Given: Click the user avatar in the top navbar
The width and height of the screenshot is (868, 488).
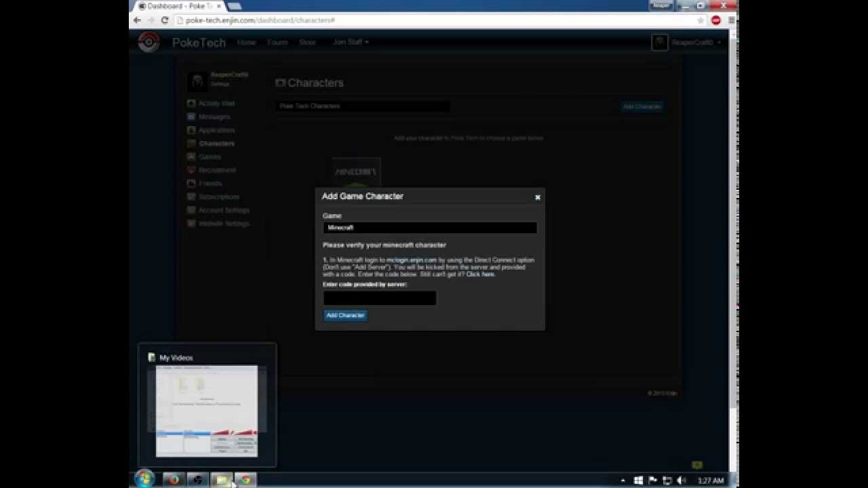Looking at the screenshot, I should pyautogui.click(x=659, y=42).
